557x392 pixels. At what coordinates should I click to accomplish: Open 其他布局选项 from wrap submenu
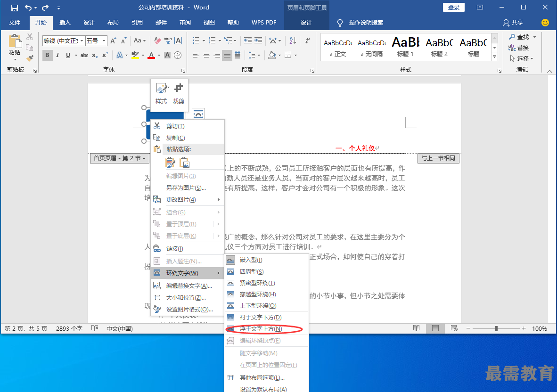point(266,378)
